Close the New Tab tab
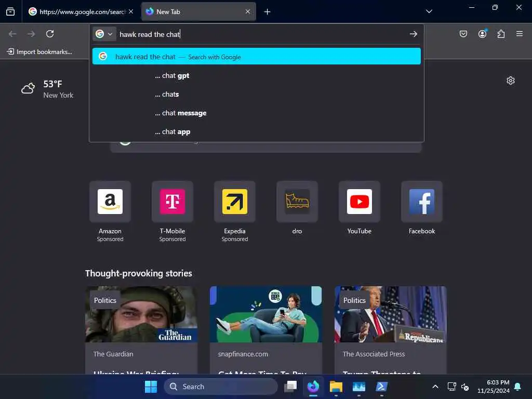This screenshot has height=399, width=532. [248, 11]
